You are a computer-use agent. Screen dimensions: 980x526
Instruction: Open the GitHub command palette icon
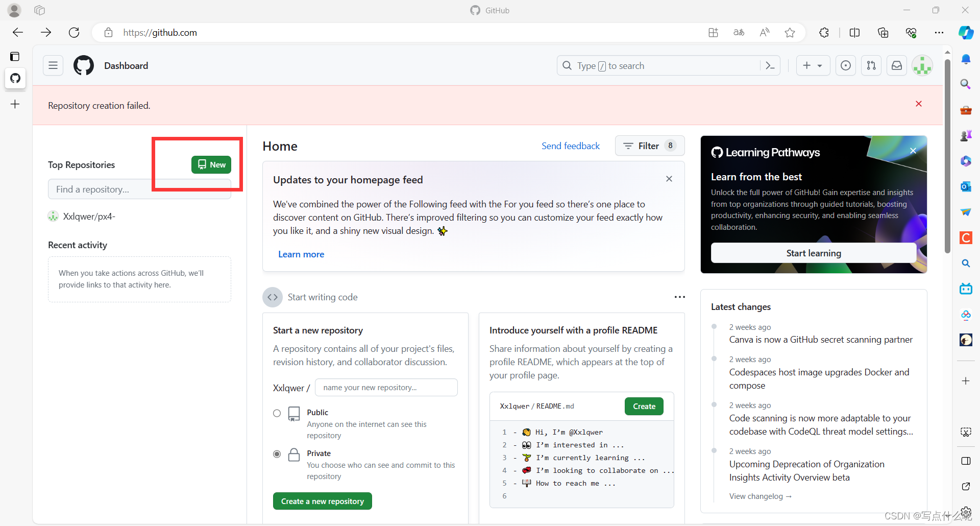pos(770,65)
